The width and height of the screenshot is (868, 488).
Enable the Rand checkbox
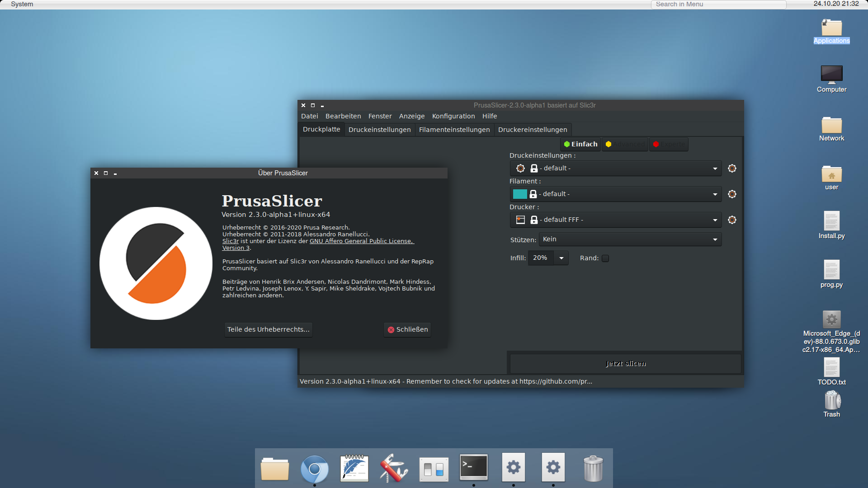(605, 258)
